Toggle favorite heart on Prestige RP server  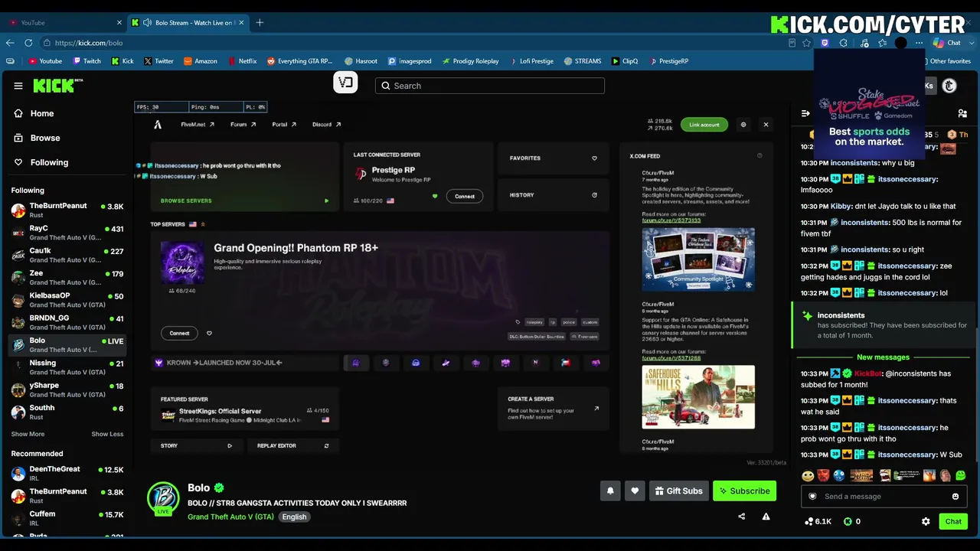pos(435,196)
